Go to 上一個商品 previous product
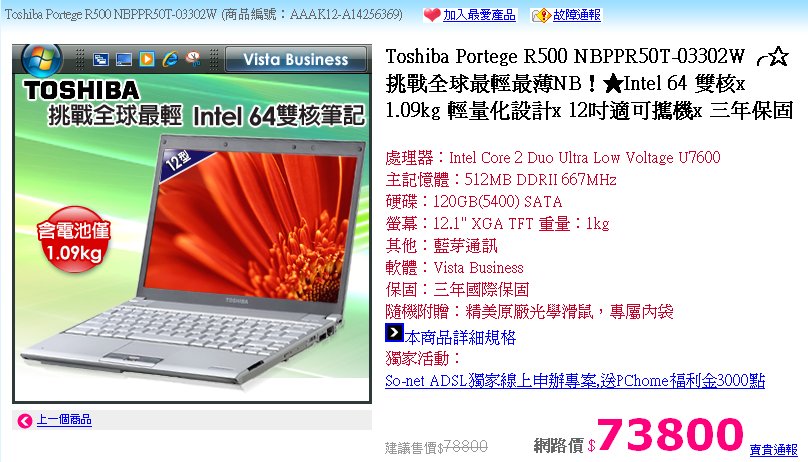Viewport: 808px width, 462px height. tap(64, 420)
